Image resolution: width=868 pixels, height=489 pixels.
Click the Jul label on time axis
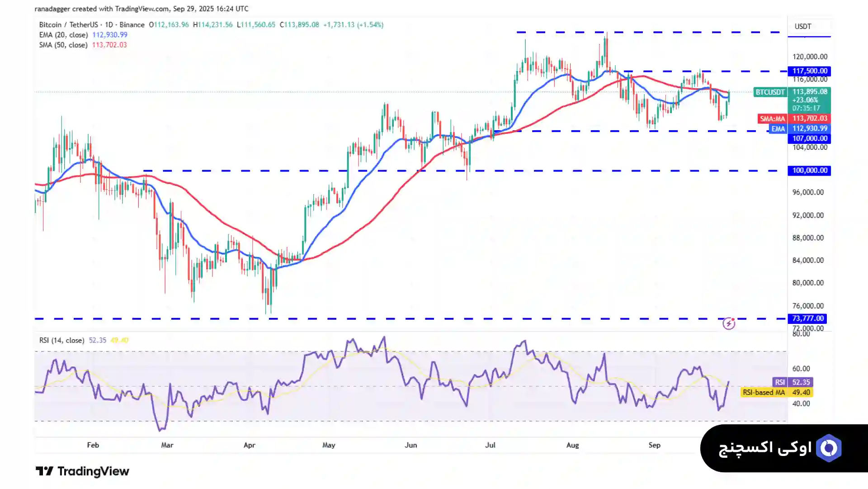click(490, 445)
